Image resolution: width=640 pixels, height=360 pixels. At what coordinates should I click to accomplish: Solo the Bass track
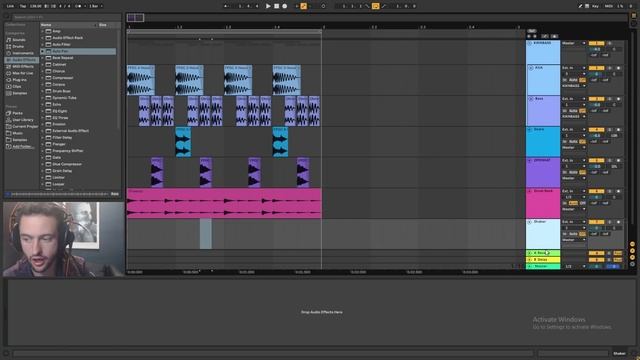pyautogui.click(x=610, y=99)
